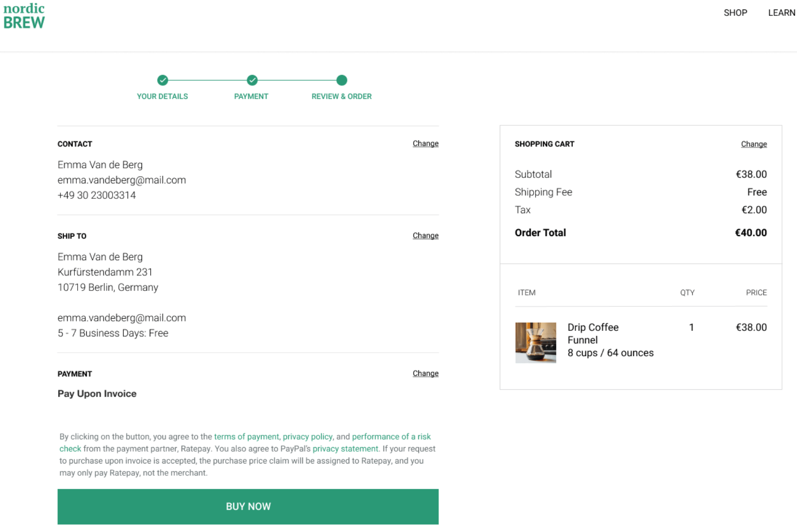The image size is (797, 532).
Task: Click the Review & Order progress dot
Action: [341, 80]
